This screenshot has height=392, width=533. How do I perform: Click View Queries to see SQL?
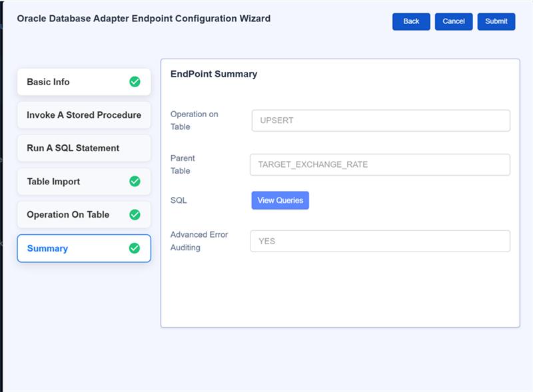[x=280, y=200]
